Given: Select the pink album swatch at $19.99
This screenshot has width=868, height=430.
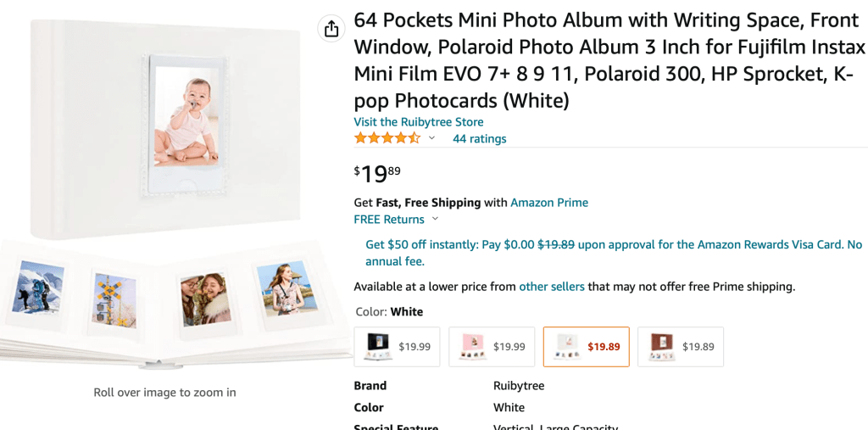Looking at the screenshot, I should (x=492, y=347).
